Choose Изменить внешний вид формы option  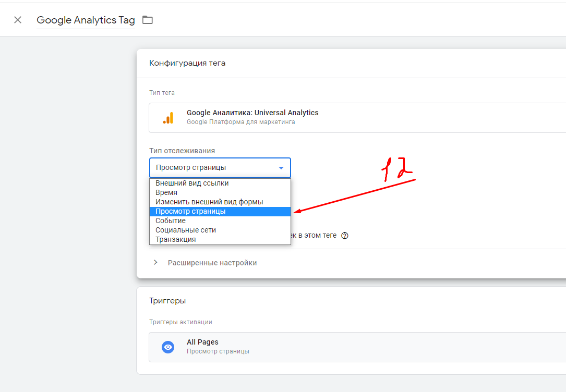tap(209, 202)
